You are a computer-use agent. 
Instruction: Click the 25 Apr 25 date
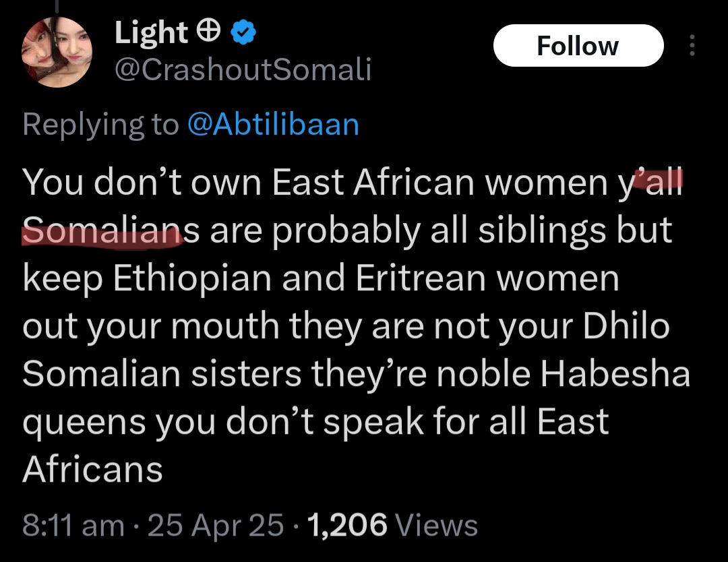click(x=216, y=525)
